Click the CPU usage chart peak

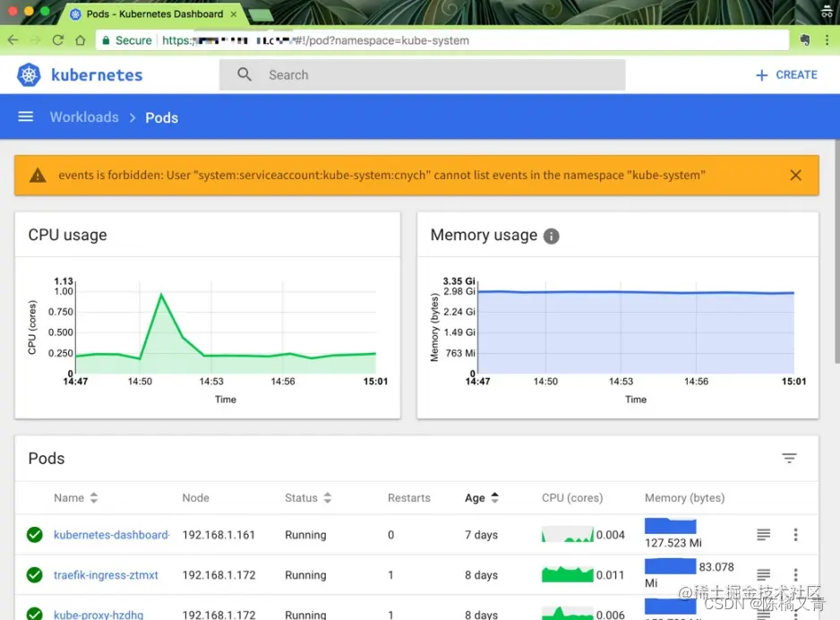161,294
